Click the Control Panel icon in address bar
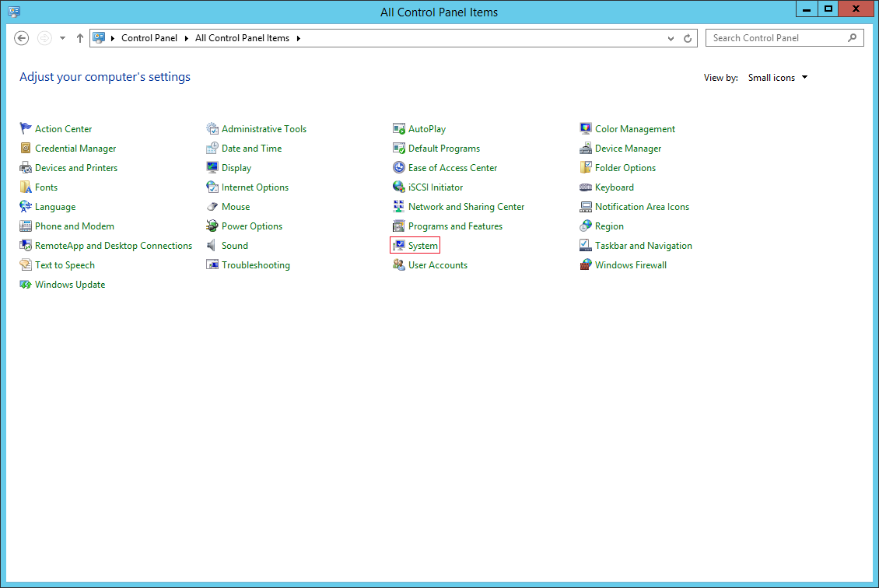Viewport: 879px width, 588px height. coord(100,37)
